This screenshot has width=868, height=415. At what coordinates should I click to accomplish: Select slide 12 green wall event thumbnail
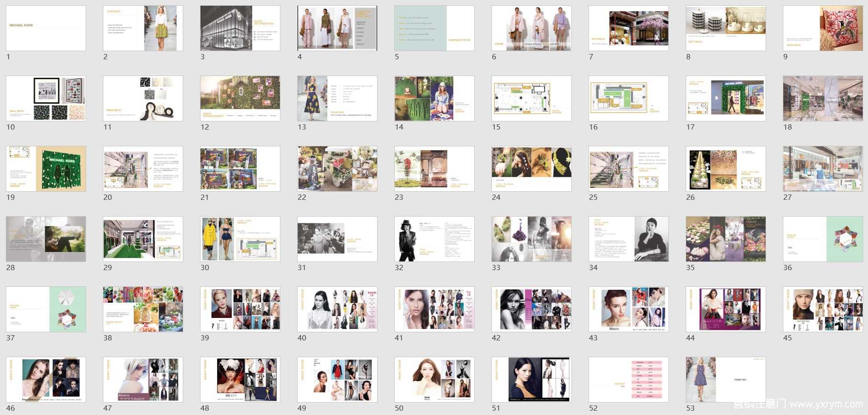240,98
